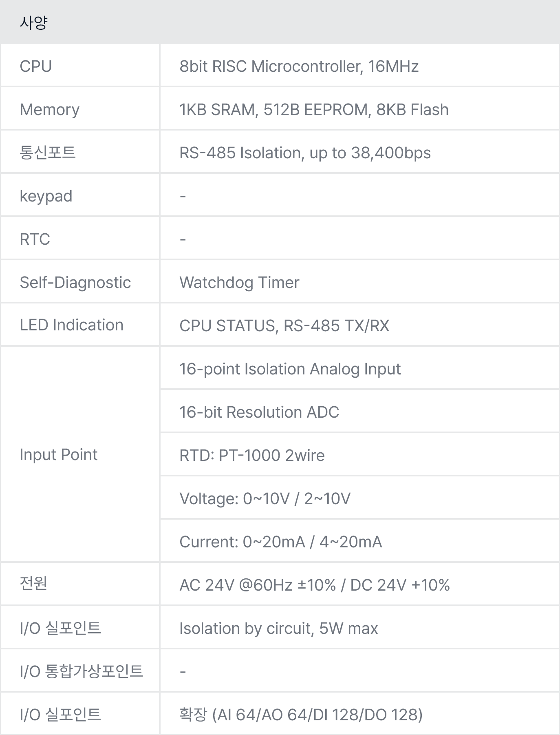The image size is (560, 735).
Task: Click the RS-485 Isolation, up to 38,400bps value
Action: (x=305, y=153)
